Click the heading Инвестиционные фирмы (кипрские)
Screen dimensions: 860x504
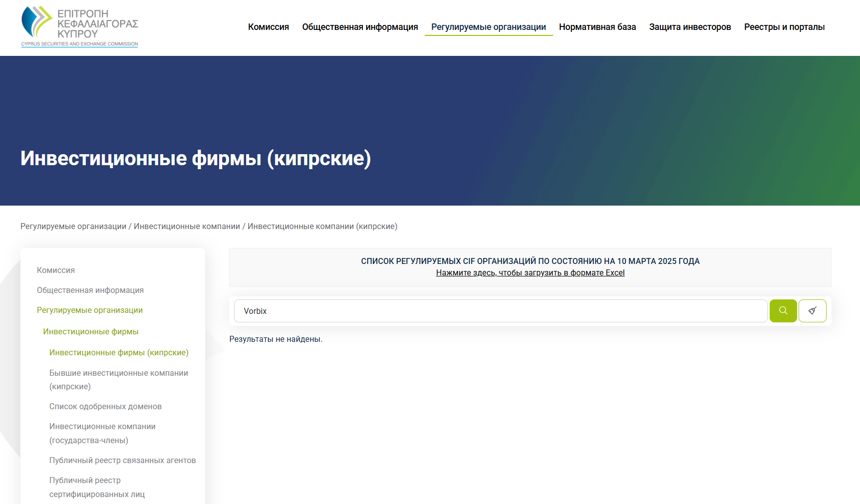point(196,158)
